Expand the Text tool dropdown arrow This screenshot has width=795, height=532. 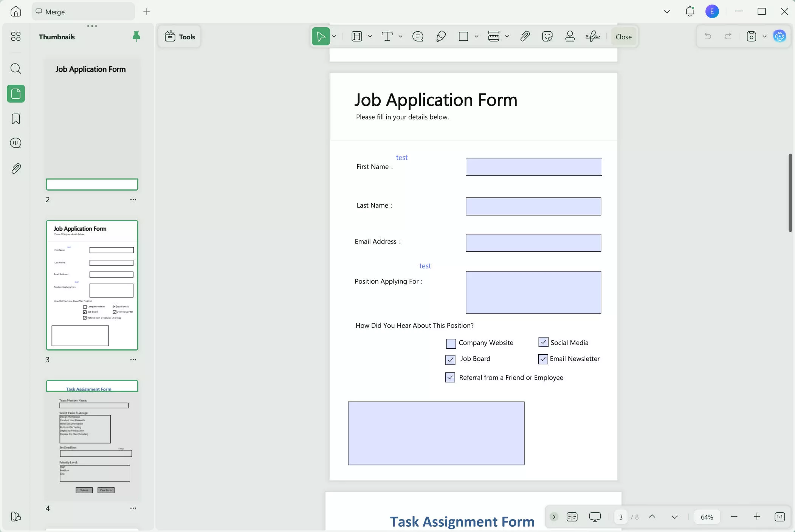tap(400, 36)
